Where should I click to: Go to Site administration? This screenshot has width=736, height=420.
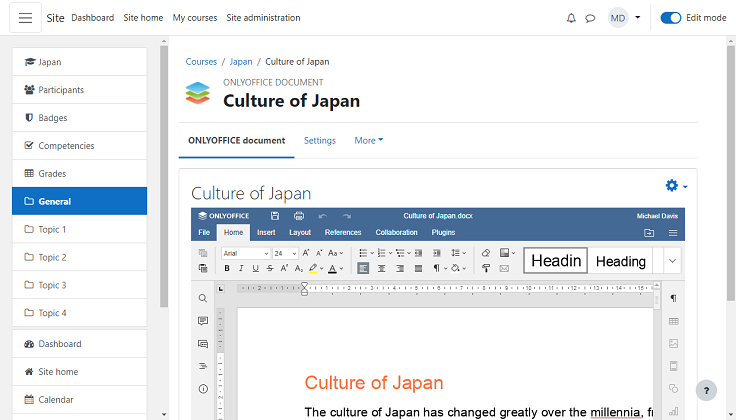tap(263, 18)
